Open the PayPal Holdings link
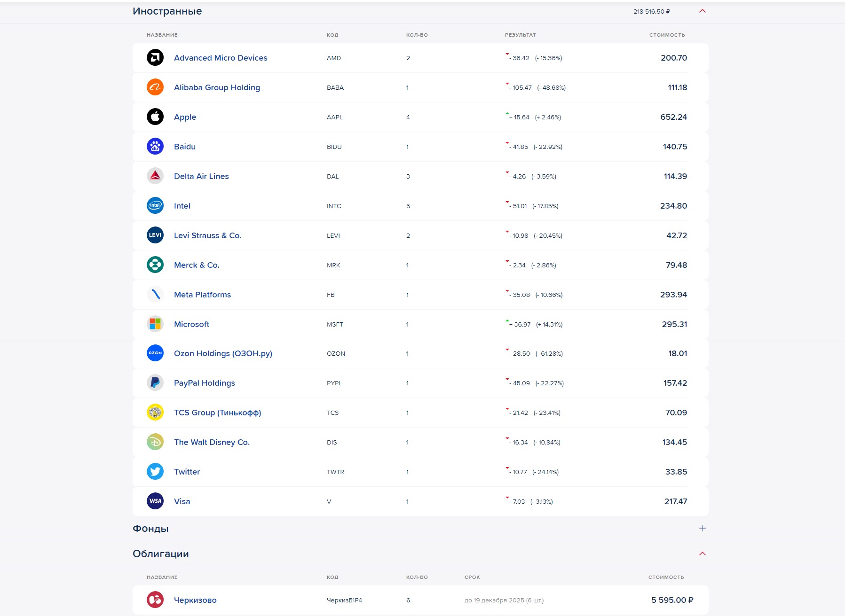 click(x=205, y=383)
